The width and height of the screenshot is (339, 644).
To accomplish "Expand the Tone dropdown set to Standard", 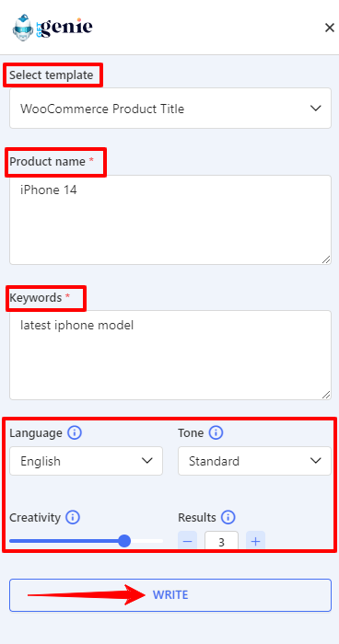I will pos(254,461).
